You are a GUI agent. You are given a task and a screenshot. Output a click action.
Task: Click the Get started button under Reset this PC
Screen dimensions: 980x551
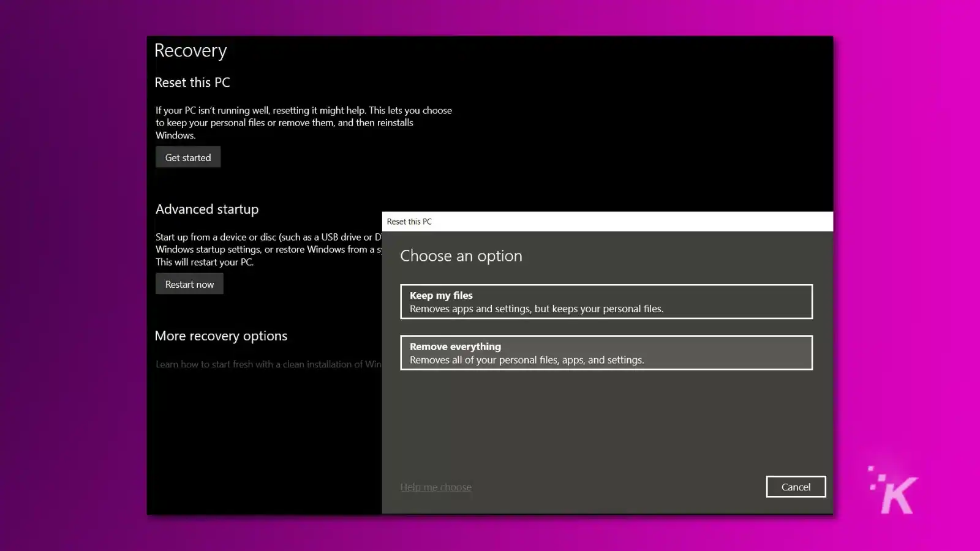click(x=188, y=157)
